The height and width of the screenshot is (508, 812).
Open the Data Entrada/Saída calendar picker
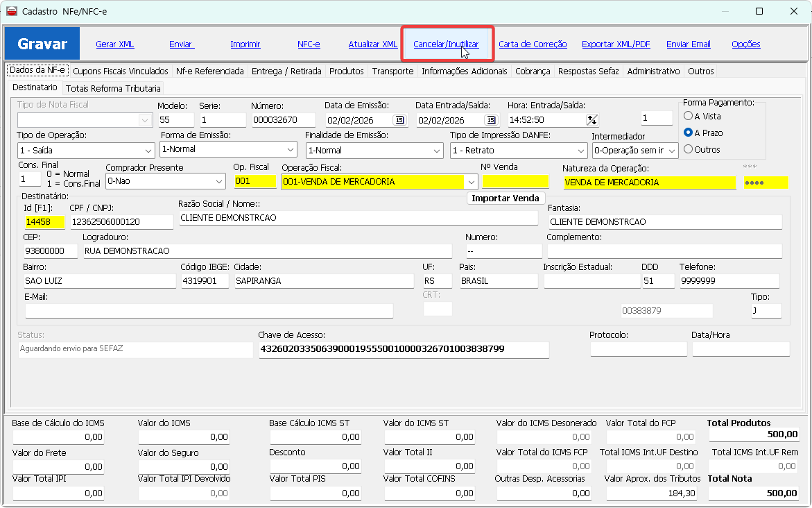click(490, 120)
